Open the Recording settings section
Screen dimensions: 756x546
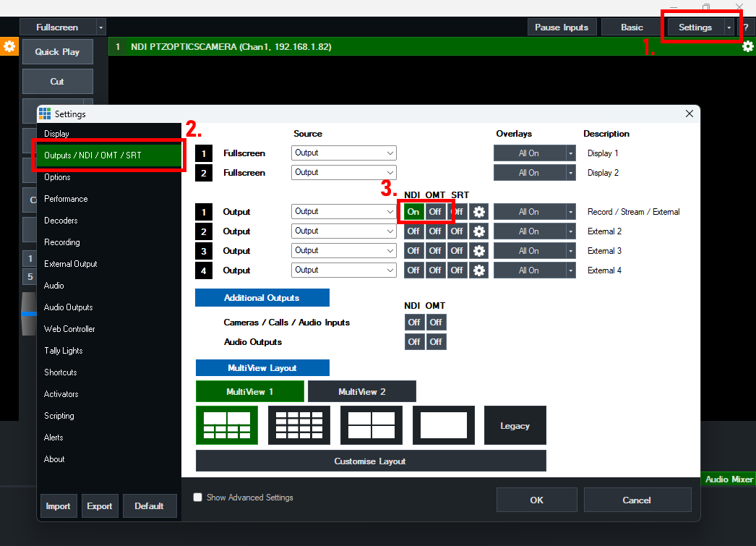tap(62, 242)
